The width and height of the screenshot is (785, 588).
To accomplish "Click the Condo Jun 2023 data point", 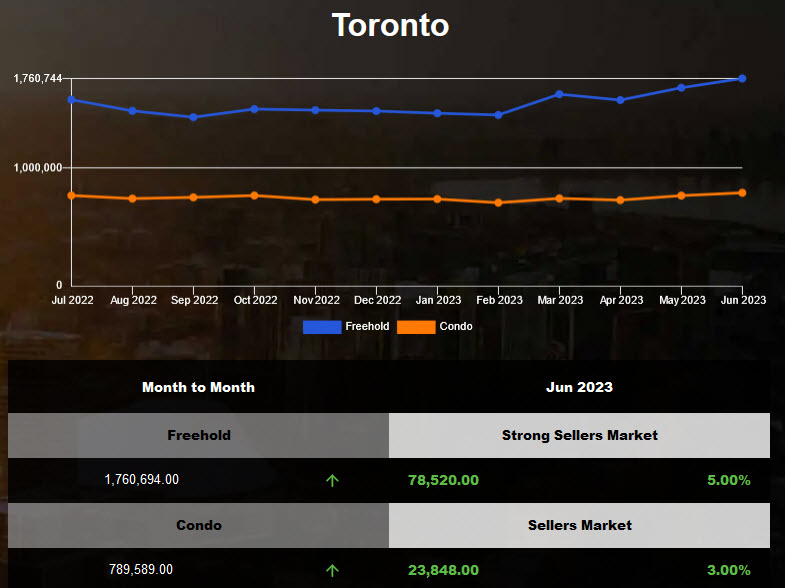I will tap(742, 193).
